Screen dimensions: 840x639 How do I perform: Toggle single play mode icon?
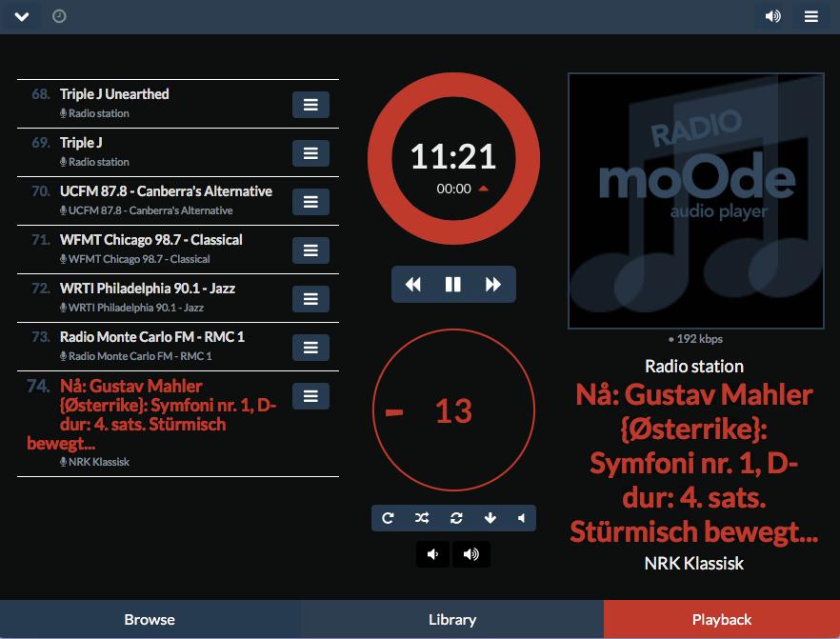pos(456,518)
